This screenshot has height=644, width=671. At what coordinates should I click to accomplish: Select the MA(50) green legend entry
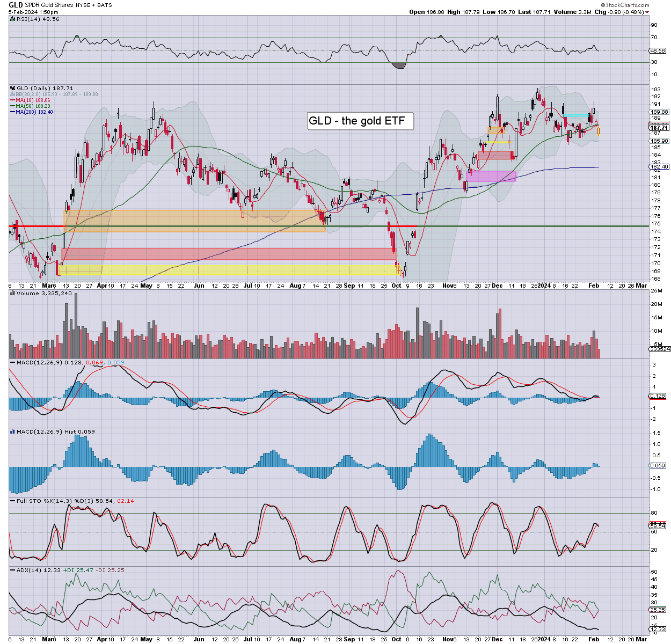click(x=32, y=106)
